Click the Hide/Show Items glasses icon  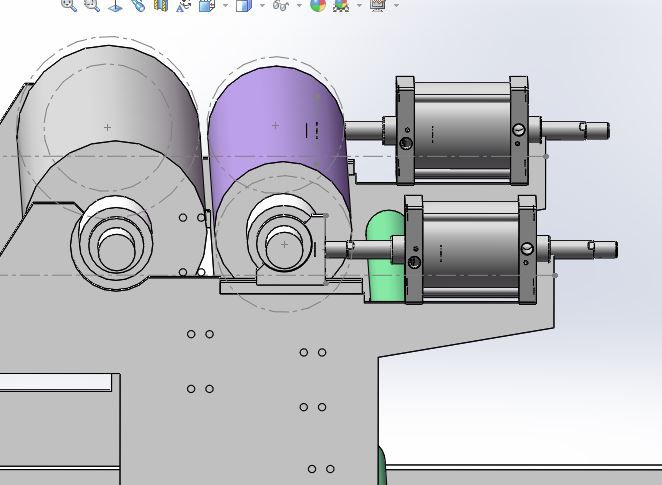pyautogui.click(x=281, y=5)
